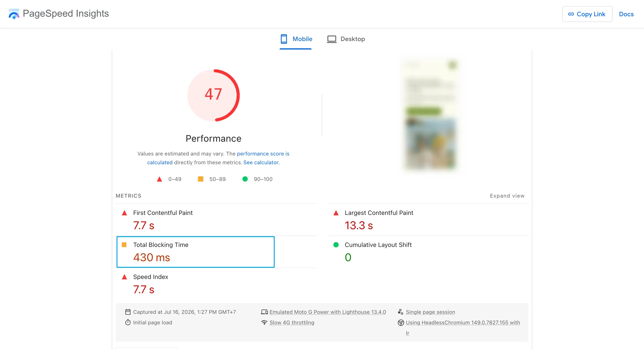Viewport: 644px width, 350px height.
Task: Click the Initial page load text
Action: coord(152,322)
